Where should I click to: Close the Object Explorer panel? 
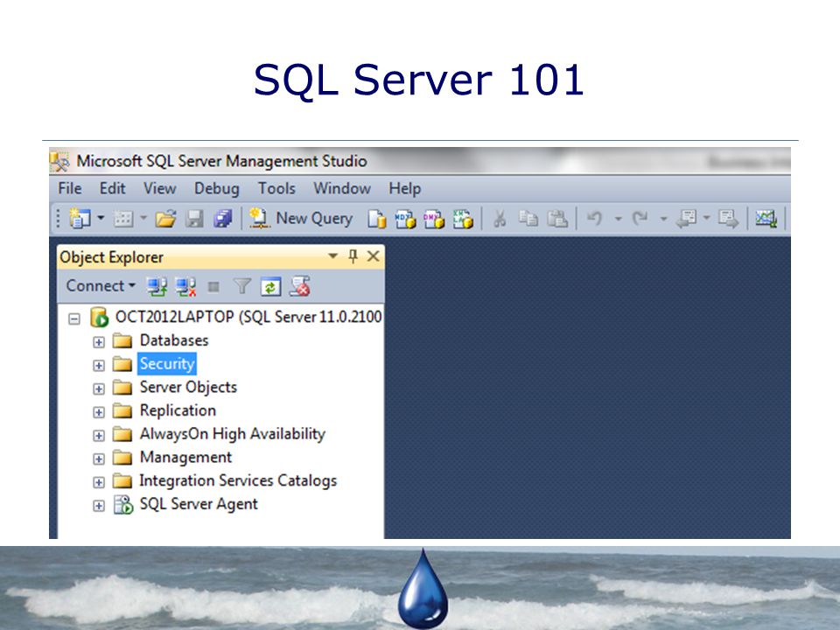pyautogui.click(x=374, y=256)
